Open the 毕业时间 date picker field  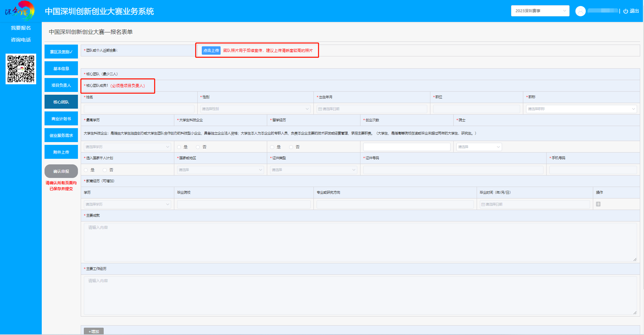pos(534,204)
